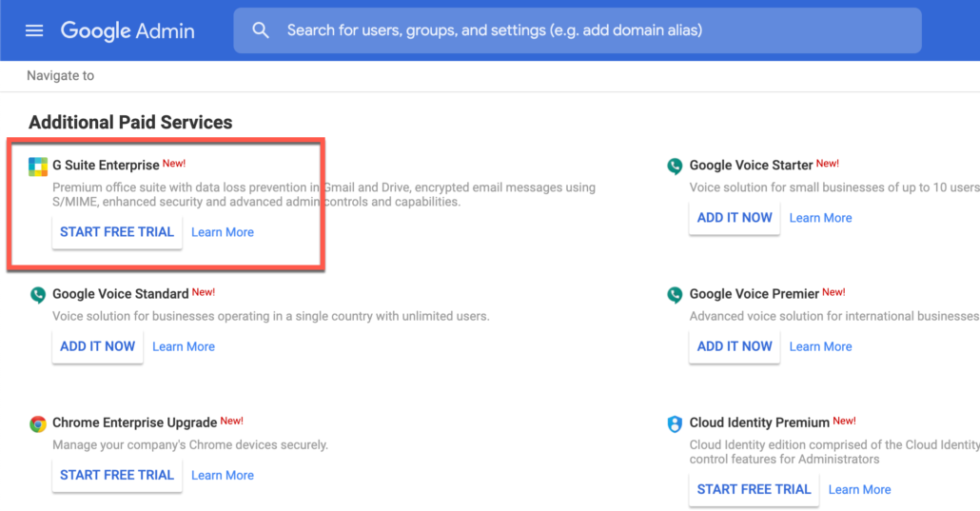Image resolution: width=980 pixels, height=511 pixels.
Task: Click the Navigate to breadcrumb text
Action: click(61, 76)
